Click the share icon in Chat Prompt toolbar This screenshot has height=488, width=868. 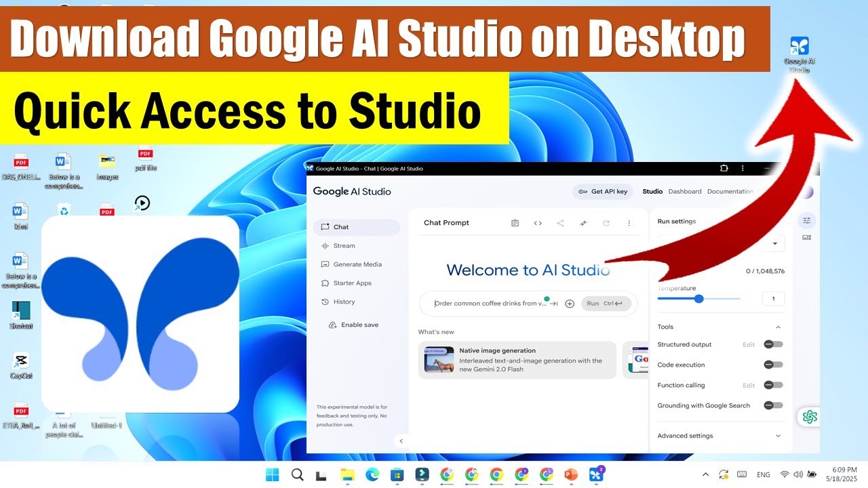coord(560,223)
